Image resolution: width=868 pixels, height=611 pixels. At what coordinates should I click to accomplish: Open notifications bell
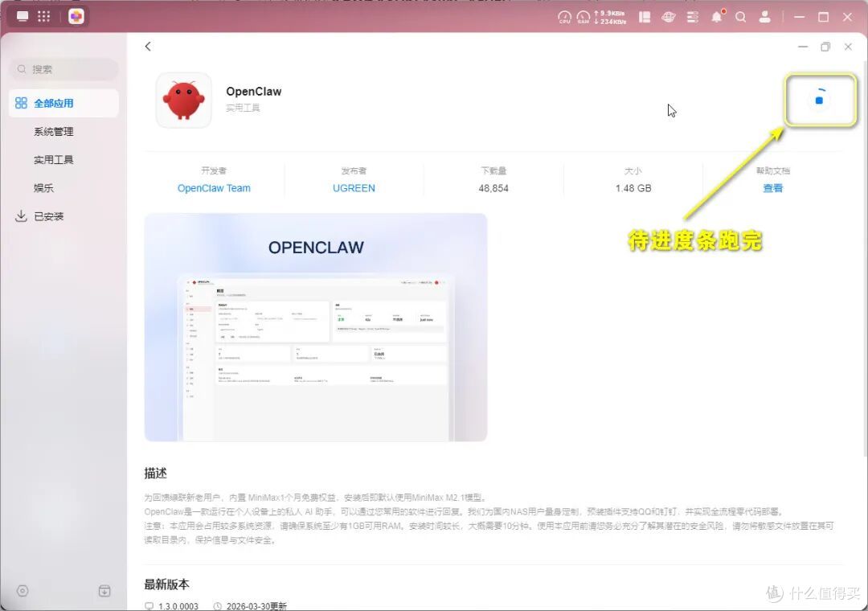[x=718, y=17]
